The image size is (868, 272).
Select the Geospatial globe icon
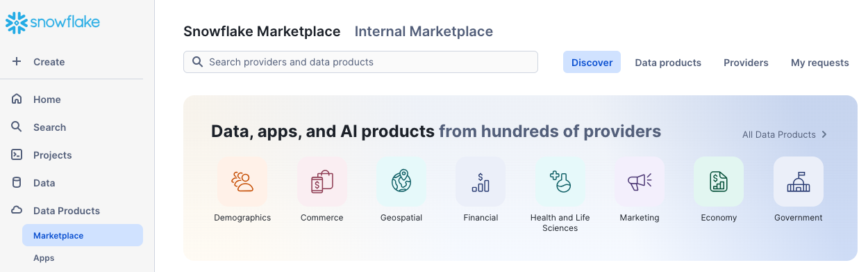tap(401, 182)
